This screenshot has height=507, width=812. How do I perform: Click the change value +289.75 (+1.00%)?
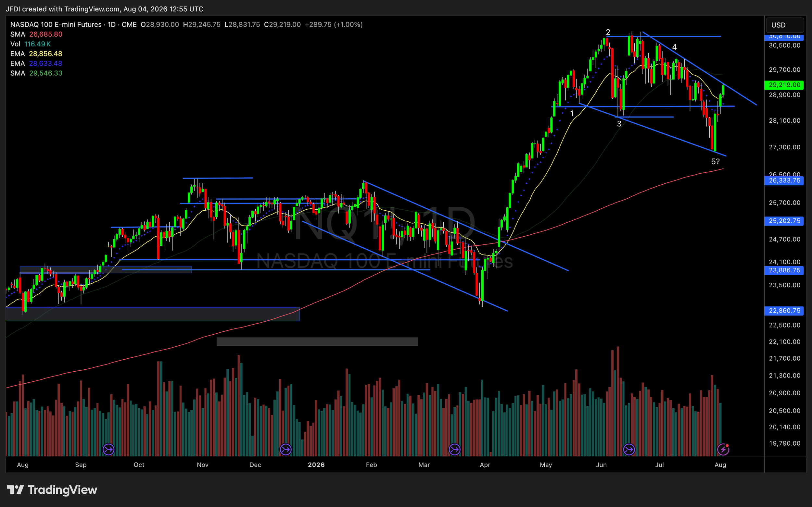334,24
